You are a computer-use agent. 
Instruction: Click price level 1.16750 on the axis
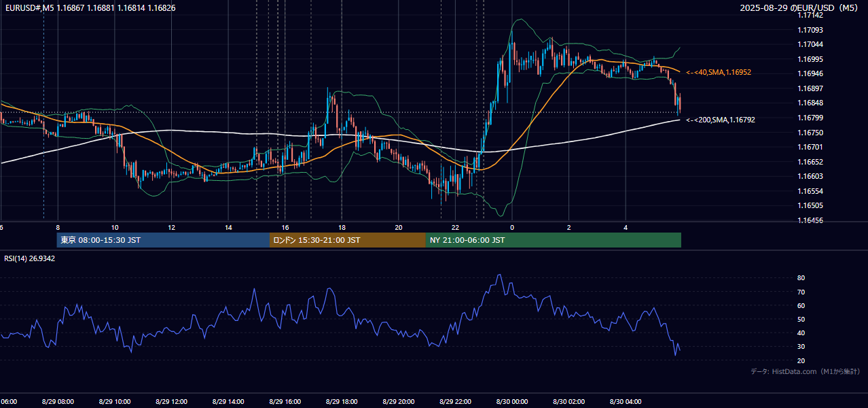[x=810, y=133]
